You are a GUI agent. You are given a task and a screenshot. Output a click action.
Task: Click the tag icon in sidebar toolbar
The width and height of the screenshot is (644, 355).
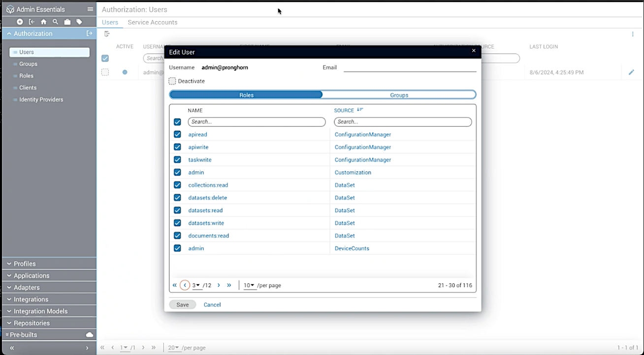[x=79, y=22]
